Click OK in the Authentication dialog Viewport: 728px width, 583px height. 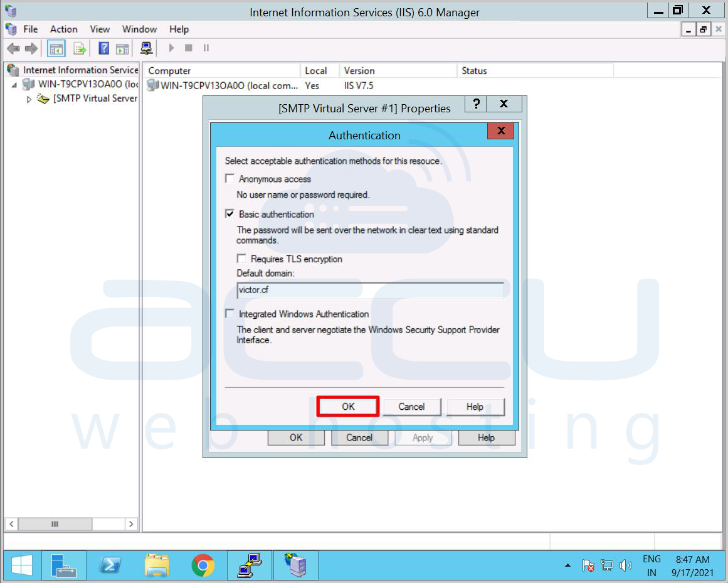[348, 407]
